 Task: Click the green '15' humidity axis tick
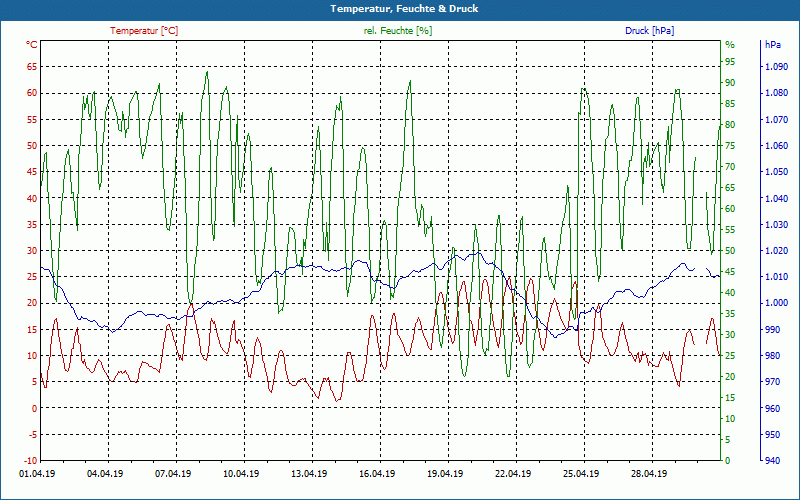click(x=730, y=397)
